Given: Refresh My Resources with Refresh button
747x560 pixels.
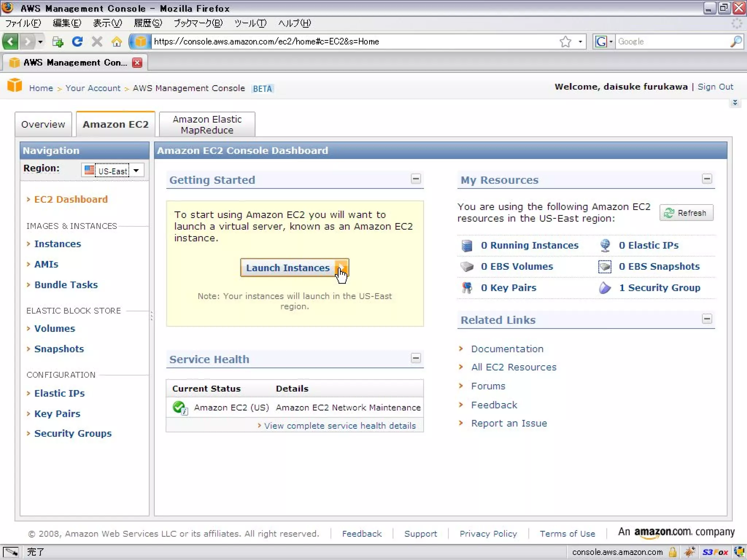Looking at the screenshot, I should tap(686, 213).
